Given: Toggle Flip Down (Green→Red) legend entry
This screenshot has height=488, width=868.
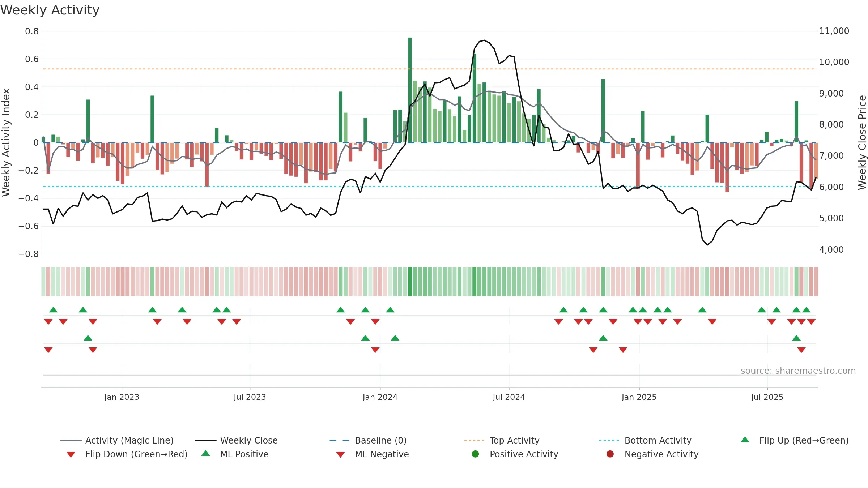Looking at the screenshot, I should [127, 454].
